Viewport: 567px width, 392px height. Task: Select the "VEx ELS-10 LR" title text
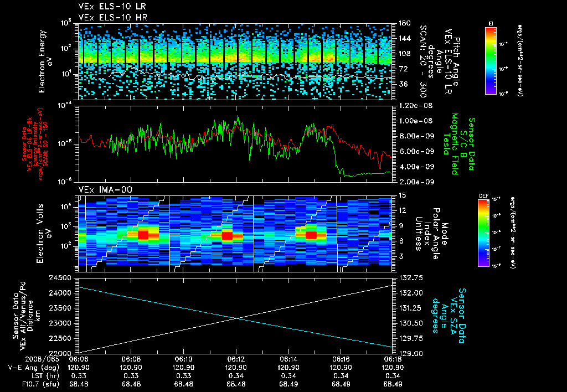coord(112,7)
